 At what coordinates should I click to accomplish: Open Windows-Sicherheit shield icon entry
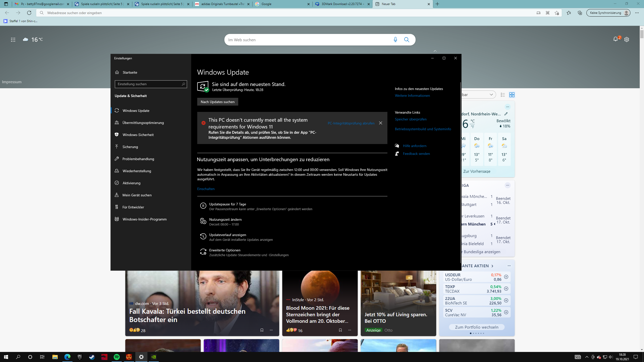[x=138, y=135]
